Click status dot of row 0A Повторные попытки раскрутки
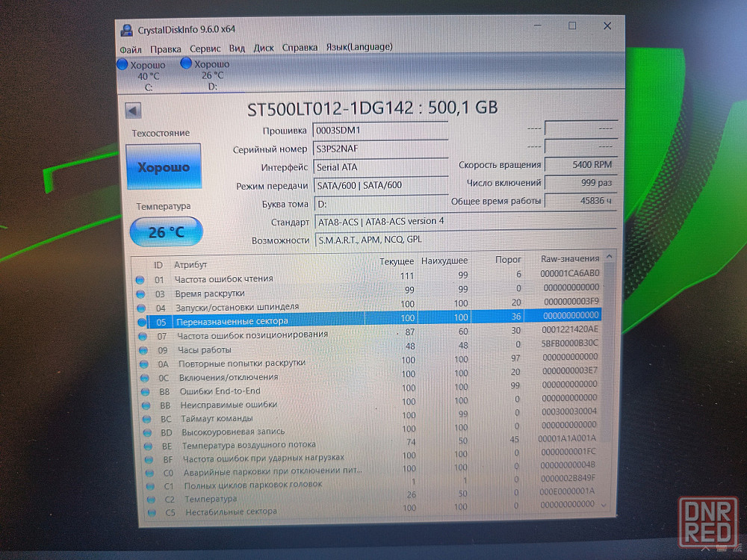The image size is (747, 560). click(144, 364)
